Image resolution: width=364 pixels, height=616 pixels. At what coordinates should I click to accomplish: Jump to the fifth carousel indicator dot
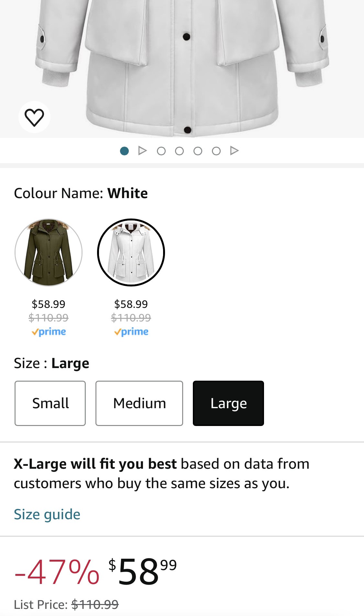coord(198,151)
